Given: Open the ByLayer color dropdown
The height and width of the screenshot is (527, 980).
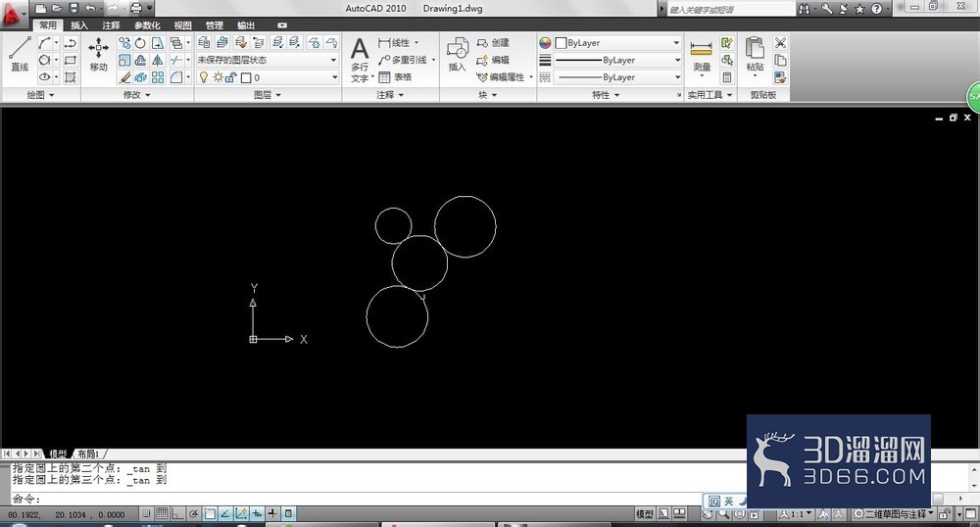Looking at the screenshot, I should click(x=617, y=43).
